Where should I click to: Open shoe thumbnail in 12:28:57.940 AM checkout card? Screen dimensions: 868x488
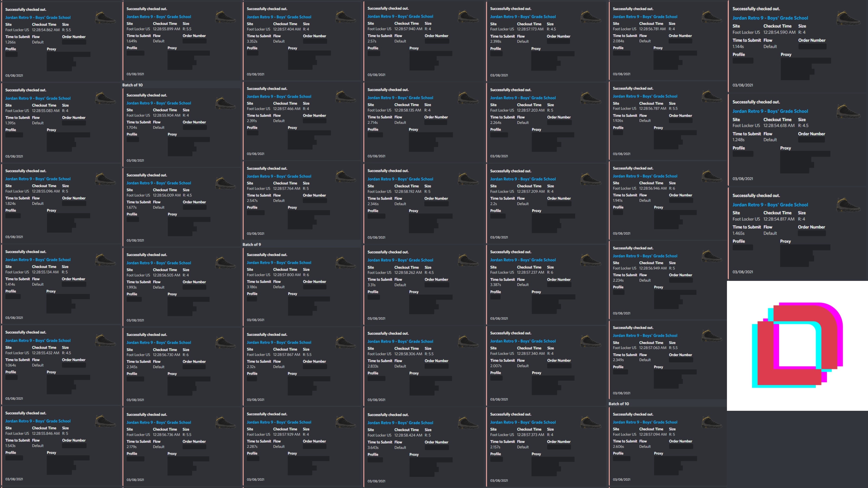pos(468,16)
